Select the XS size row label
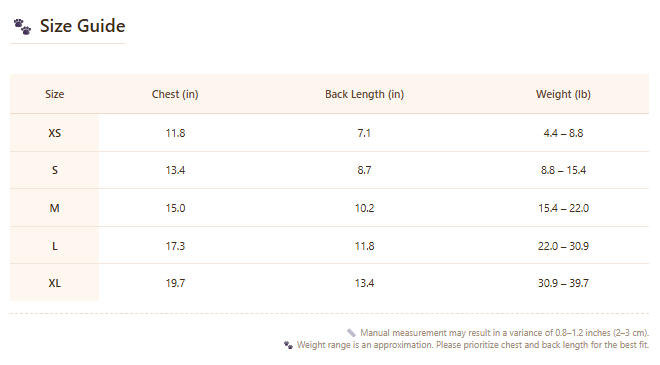The width and height of the screenshot is (660, 365). (55, 133)
